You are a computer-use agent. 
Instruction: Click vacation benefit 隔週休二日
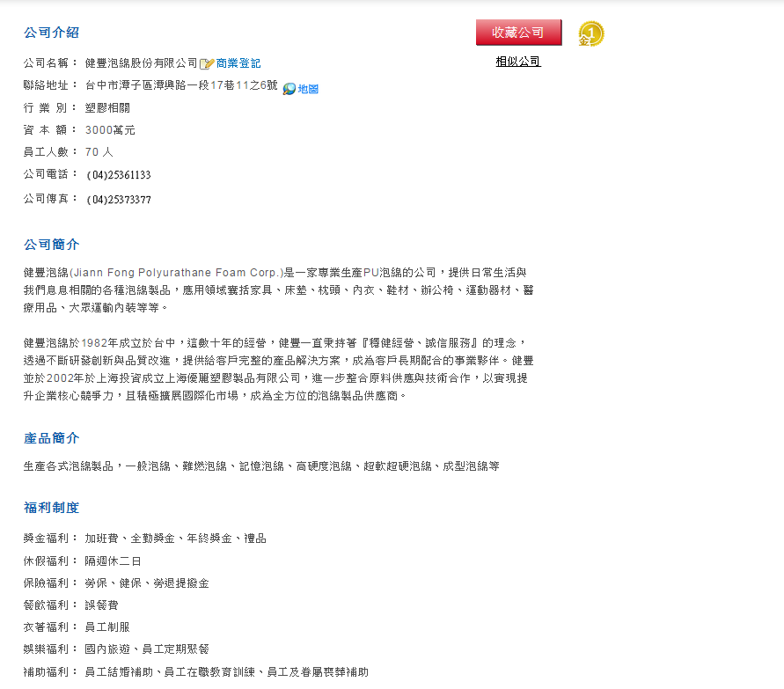[x=113, y=561]
